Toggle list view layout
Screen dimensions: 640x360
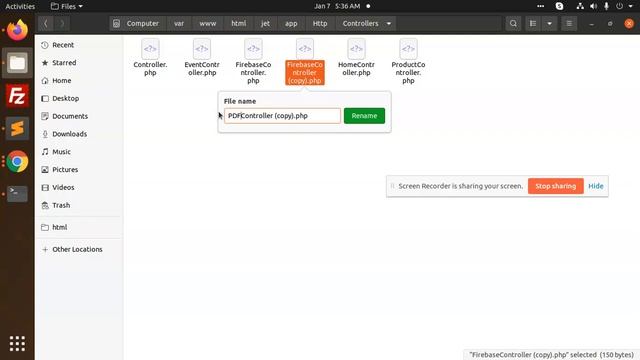pyautogui.click(x=533, y=24)
